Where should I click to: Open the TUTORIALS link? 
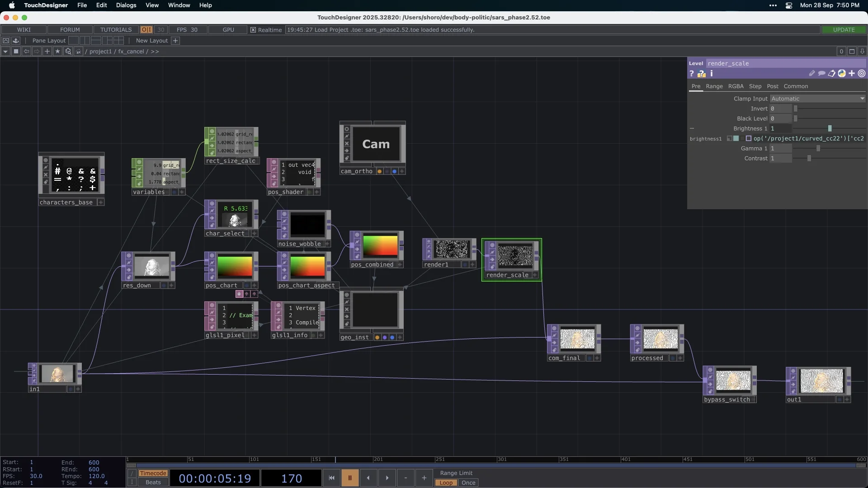(x=116, y=30)
